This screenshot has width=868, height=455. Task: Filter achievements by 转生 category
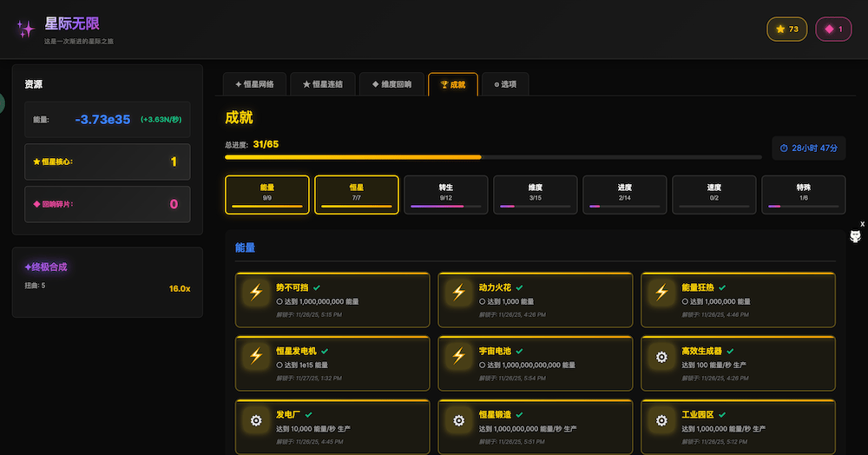446,194
